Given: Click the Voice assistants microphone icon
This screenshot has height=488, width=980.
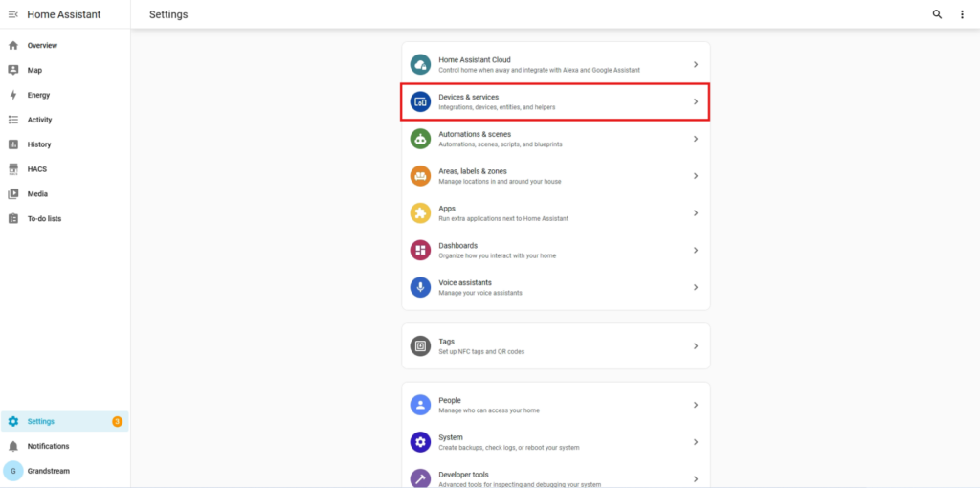Looking at the screenshot, I should point(421,287).
